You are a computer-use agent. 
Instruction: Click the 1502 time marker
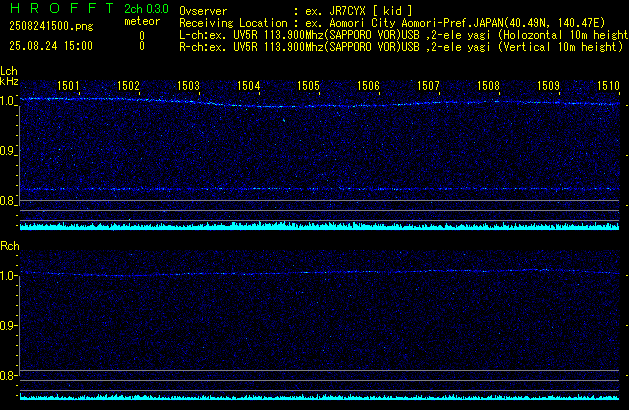coord(128,86)
